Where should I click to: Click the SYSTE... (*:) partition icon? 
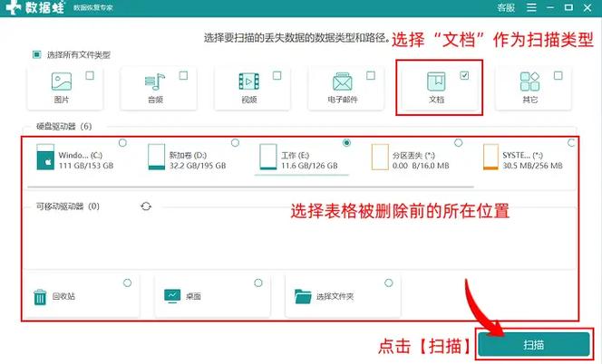click(x=490, y=157)
